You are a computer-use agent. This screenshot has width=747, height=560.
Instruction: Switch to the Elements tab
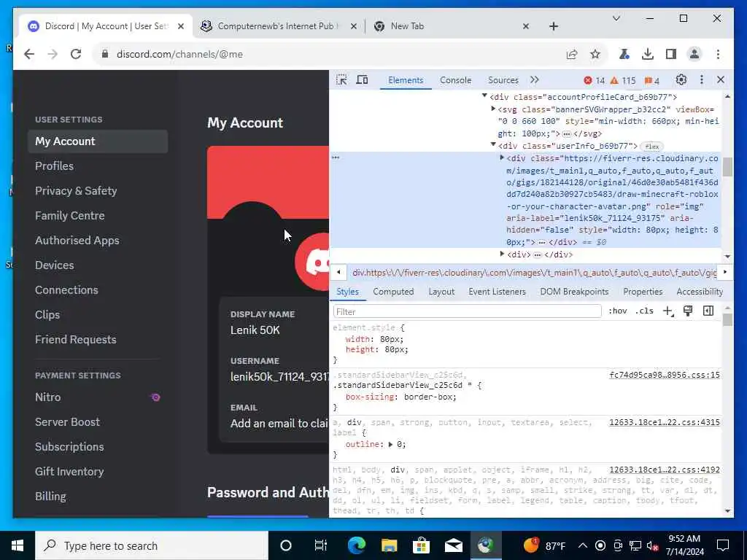click(406, 80)
